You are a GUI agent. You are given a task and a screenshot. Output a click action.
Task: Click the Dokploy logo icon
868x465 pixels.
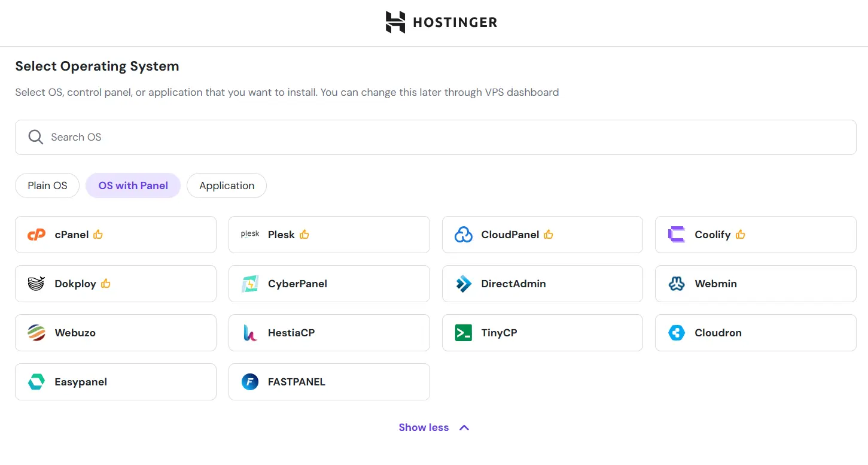point(36,284)
